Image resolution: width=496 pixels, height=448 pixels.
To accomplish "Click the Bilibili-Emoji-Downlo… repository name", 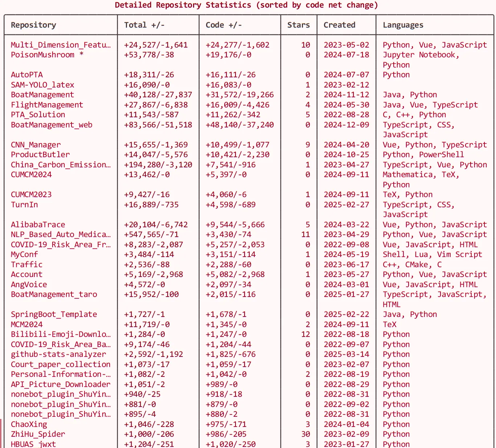I will coord(61,334).
